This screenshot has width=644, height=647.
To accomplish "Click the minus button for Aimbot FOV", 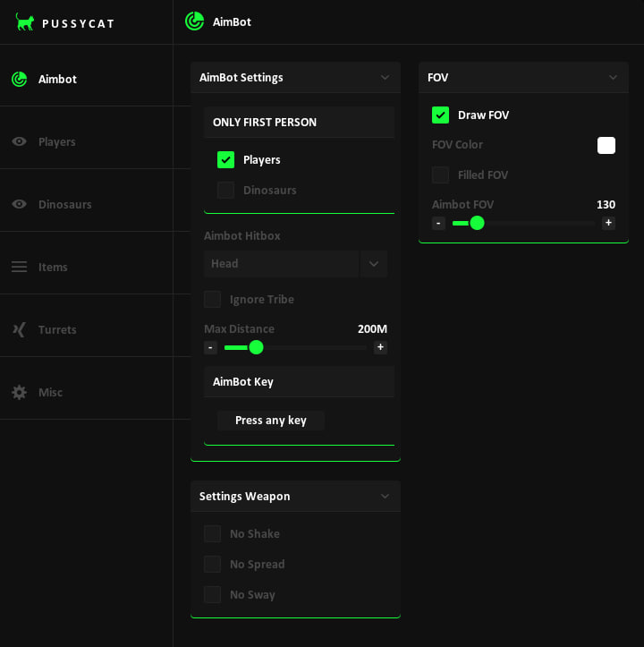I will click(x=438, y=223).
